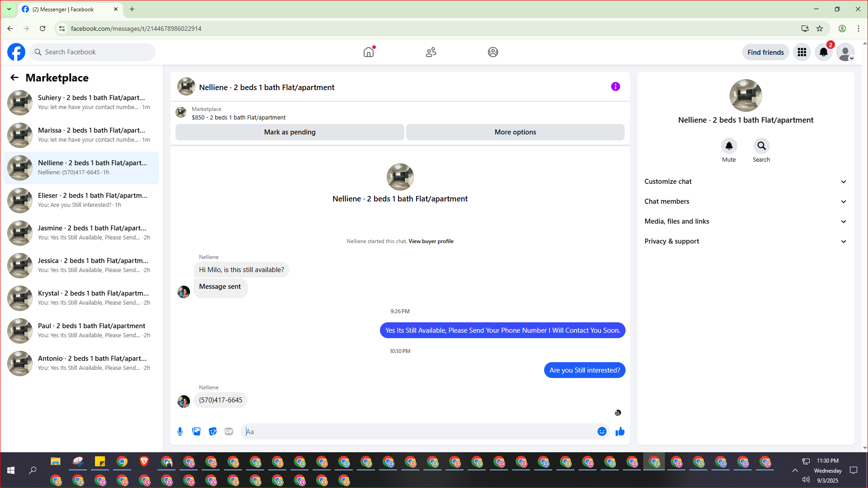Open the Paul conversation

tap(81, 331)
